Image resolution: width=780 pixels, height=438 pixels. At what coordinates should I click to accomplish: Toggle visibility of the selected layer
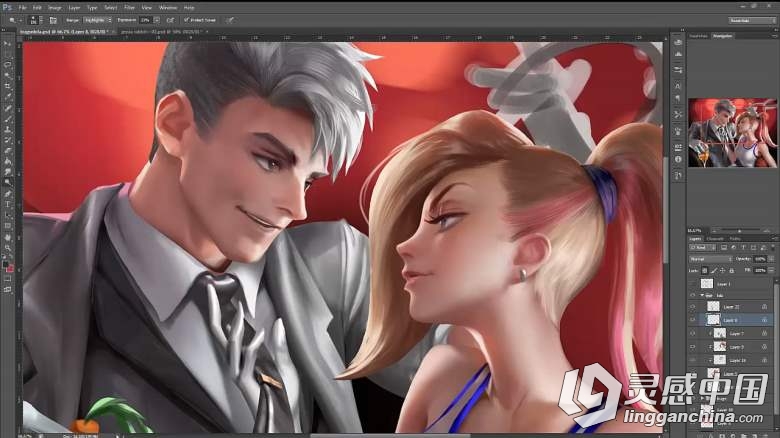point(692,320)
